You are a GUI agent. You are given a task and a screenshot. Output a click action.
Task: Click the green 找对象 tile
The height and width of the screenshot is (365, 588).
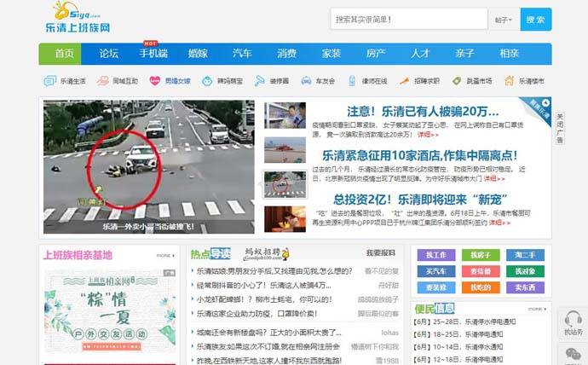[x=525, y=271]
